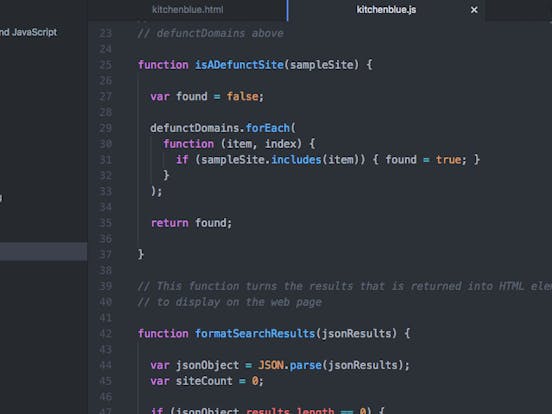Viewport: 552px width, 414px height.
Task: Click the 'false' value on line 27
Action: click(242, 96)
